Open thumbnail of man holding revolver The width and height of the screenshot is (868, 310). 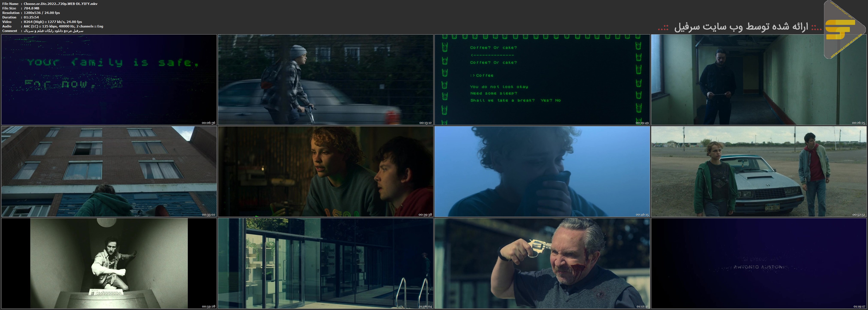point(542,263)
